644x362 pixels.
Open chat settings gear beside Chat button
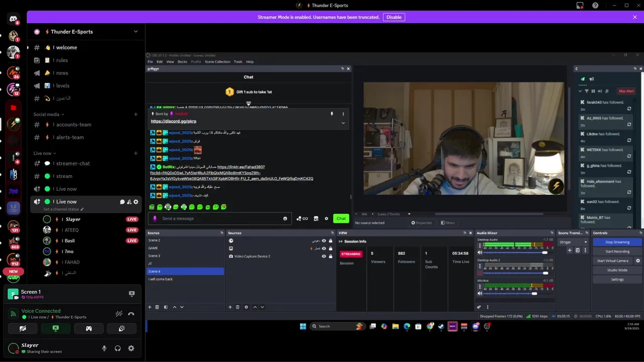tap(327, 219)
